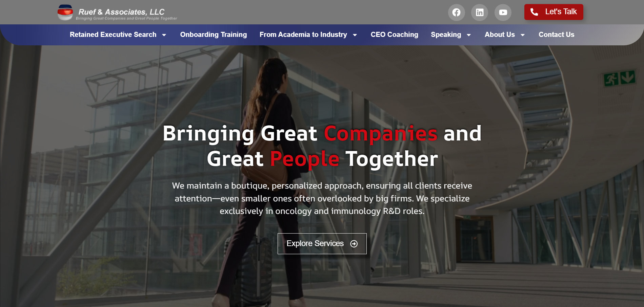Expand the From Academia to Industry arrow
This screenshot has width=644, height=307.
tap(355, 35)
